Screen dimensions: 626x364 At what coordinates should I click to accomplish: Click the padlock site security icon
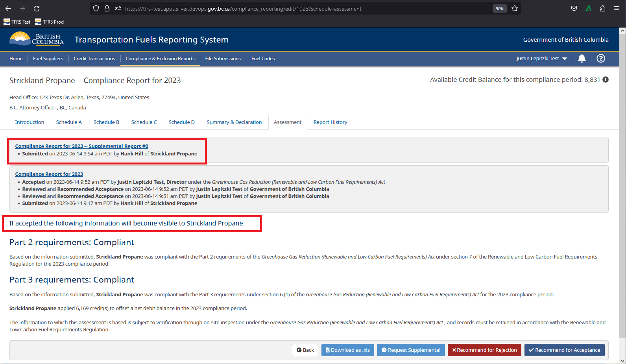(x=107, y=8)
